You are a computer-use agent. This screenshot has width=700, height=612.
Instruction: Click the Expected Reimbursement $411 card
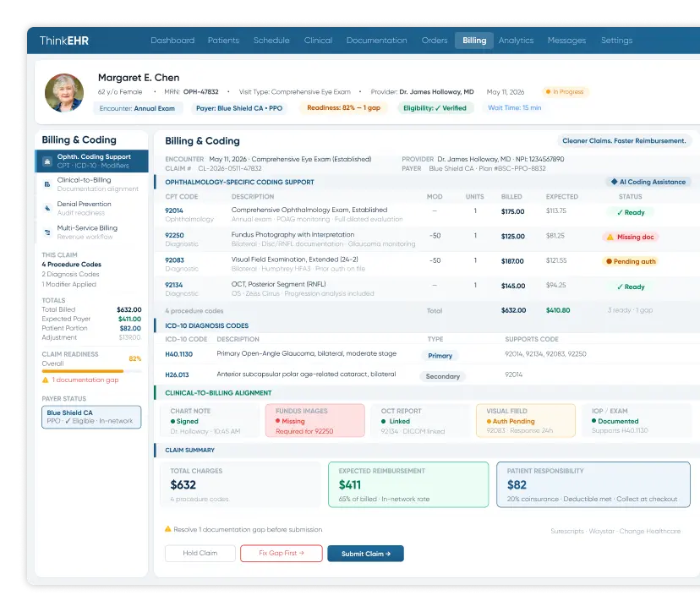tap(408, 484)
